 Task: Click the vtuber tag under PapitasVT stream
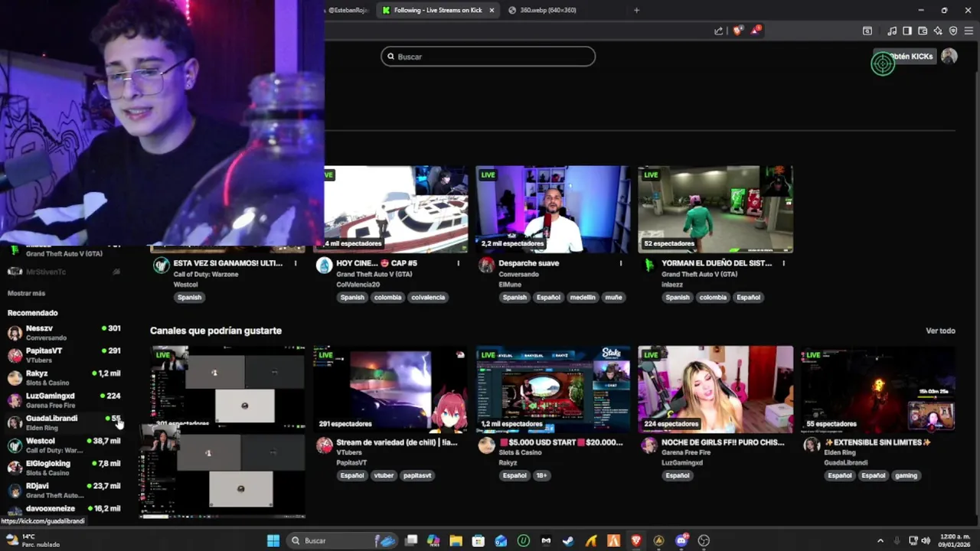[x=384, y=476]
